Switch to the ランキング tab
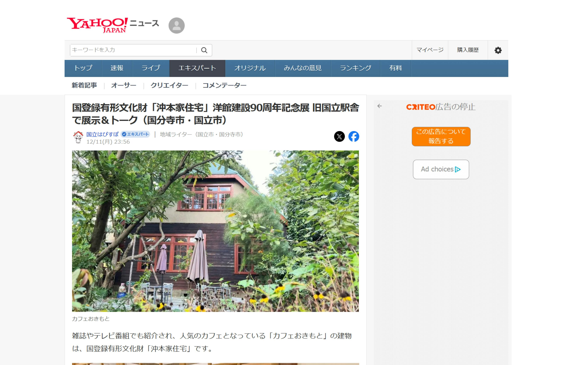The width and height of the screenshot is (588, 365). [x=355, y=68]
